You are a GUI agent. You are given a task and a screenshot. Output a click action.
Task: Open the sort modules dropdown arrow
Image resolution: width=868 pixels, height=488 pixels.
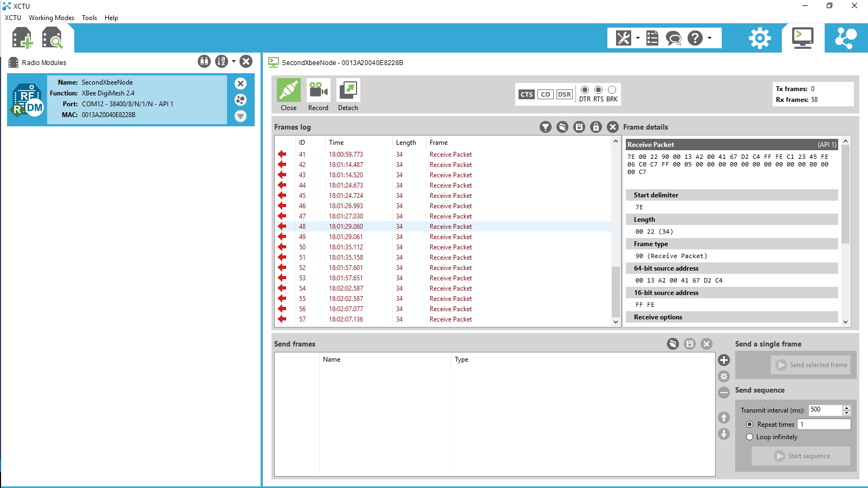[x=234, y=61]
